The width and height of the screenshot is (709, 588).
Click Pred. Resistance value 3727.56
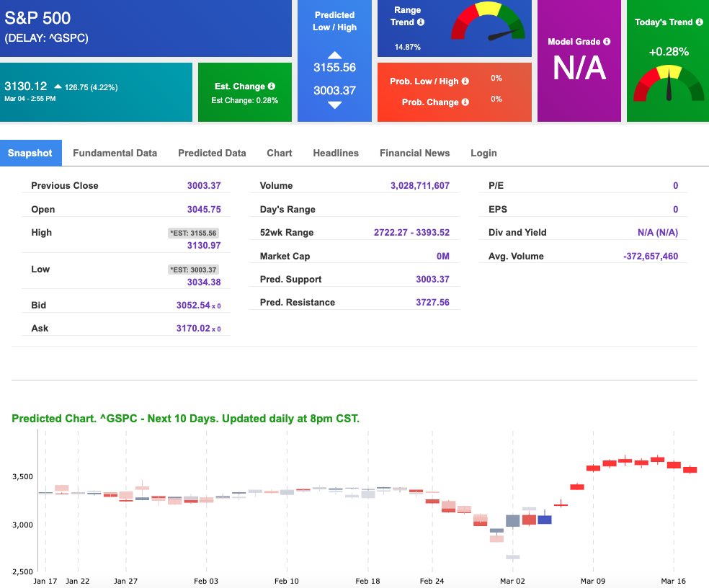point(433,303)
